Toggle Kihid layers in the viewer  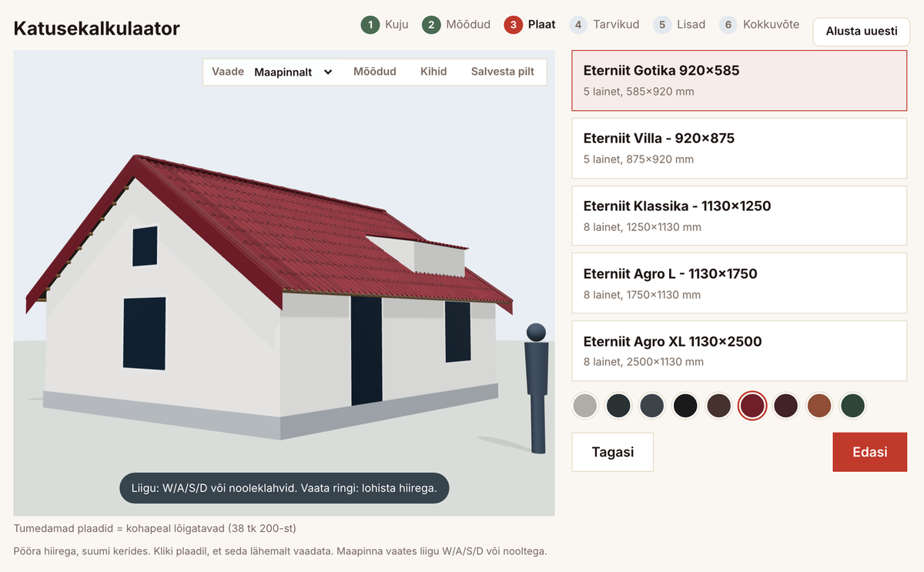434,72
